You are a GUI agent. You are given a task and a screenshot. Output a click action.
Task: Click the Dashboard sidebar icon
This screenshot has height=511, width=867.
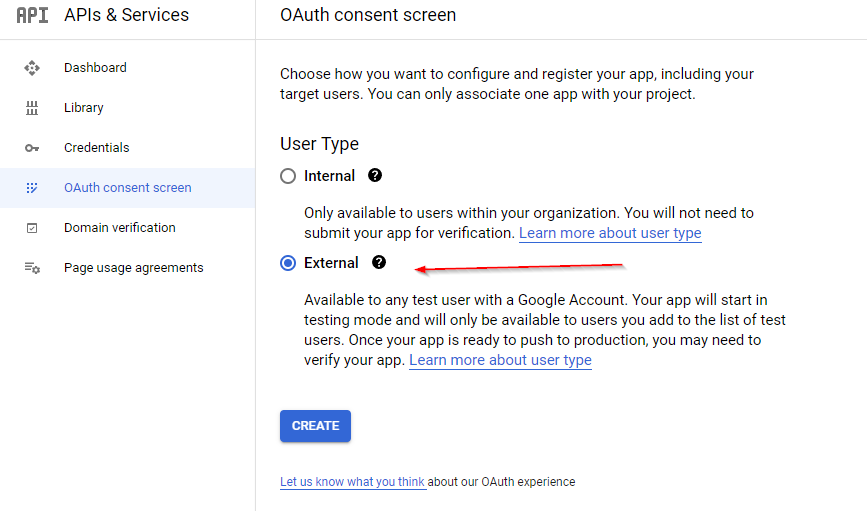(32, 68)
